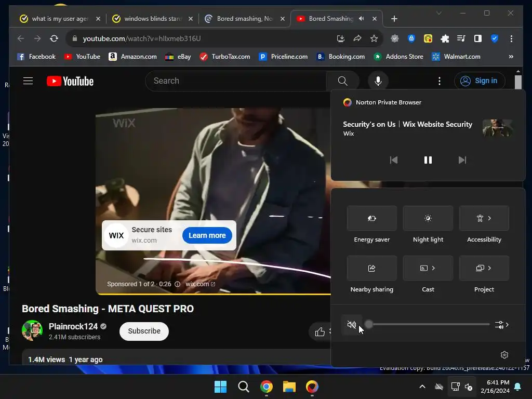Viewport: 532px width, 399px height.
Task: Bookmark this page with star icon
Action: (374, 38)
